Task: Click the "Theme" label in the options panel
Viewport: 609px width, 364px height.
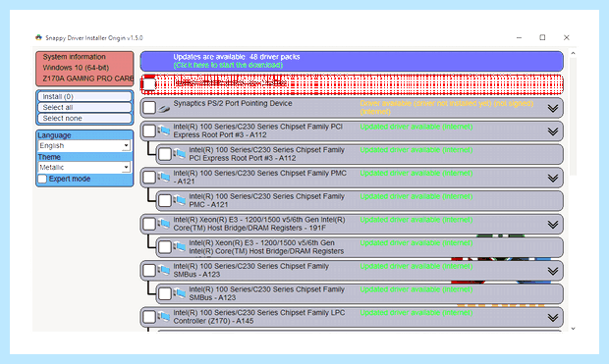Action: coord(49,157)
